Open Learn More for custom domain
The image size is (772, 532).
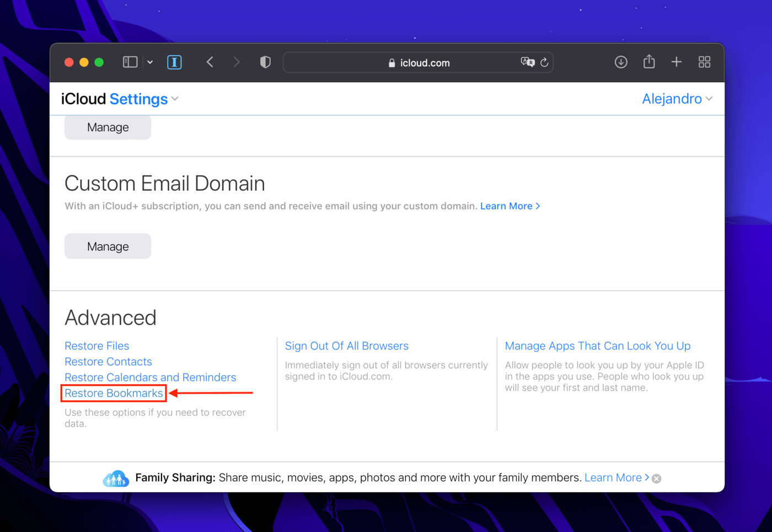pos(510,206)
